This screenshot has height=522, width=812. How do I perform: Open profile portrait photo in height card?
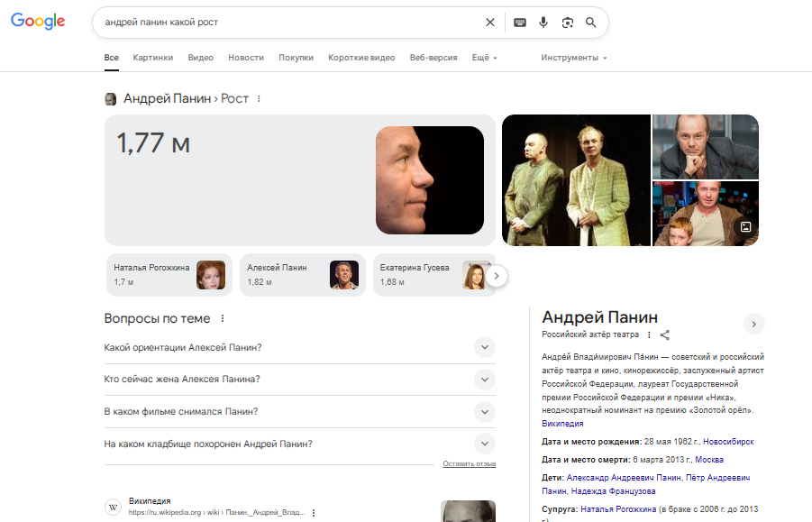[430, 180]
